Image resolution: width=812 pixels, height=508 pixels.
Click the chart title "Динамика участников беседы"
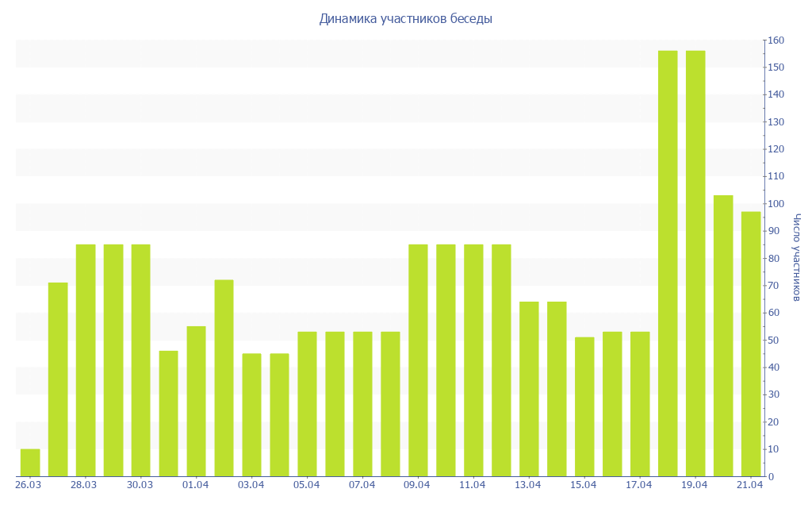click(x=405, y=18)
